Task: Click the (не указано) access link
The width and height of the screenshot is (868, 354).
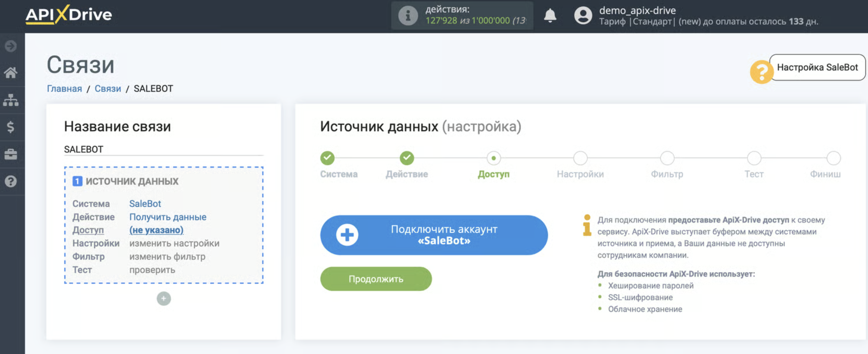Action: point(156,230)
